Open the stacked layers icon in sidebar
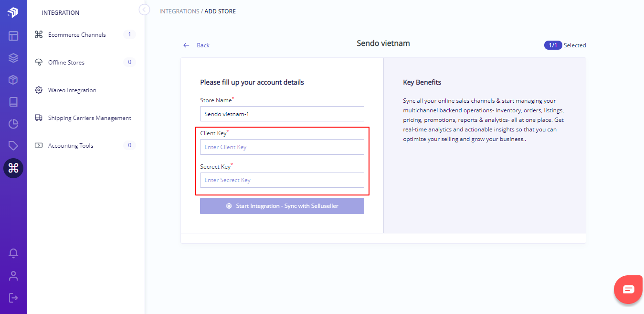 click(x=13, y=58)
